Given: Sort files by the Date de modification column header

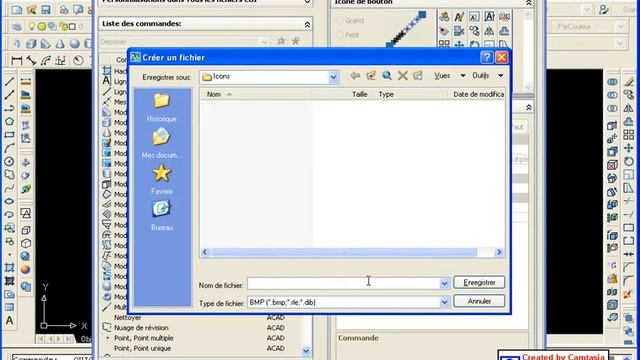Looking at the screenshot, I should pos(477,94).
